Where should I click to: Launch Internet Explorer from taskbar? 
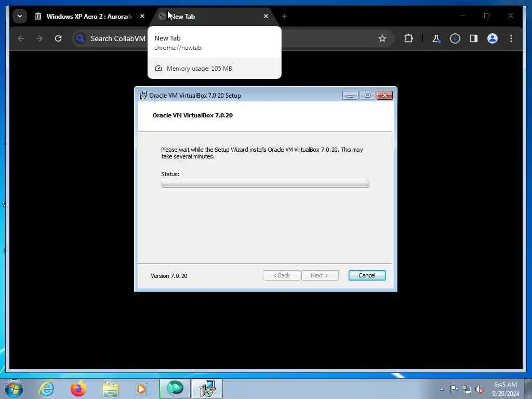tap(46, 389)
